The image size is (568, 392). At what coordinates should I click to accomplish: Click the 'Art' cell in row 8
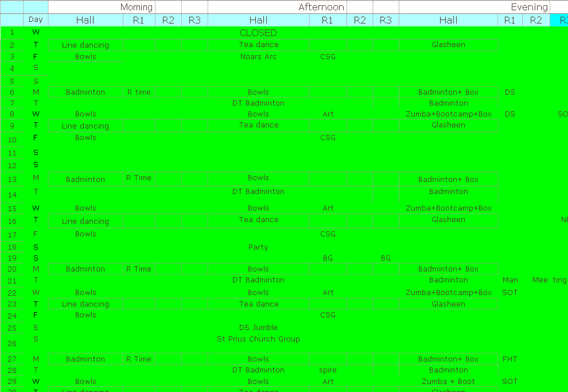[x=328, y=114]
